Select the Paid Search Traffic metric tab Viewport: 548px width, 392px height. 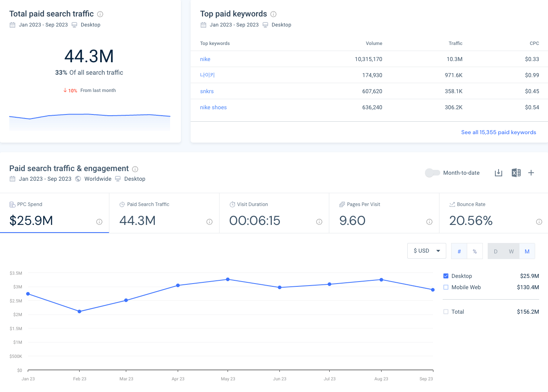[x=164, y=213]
